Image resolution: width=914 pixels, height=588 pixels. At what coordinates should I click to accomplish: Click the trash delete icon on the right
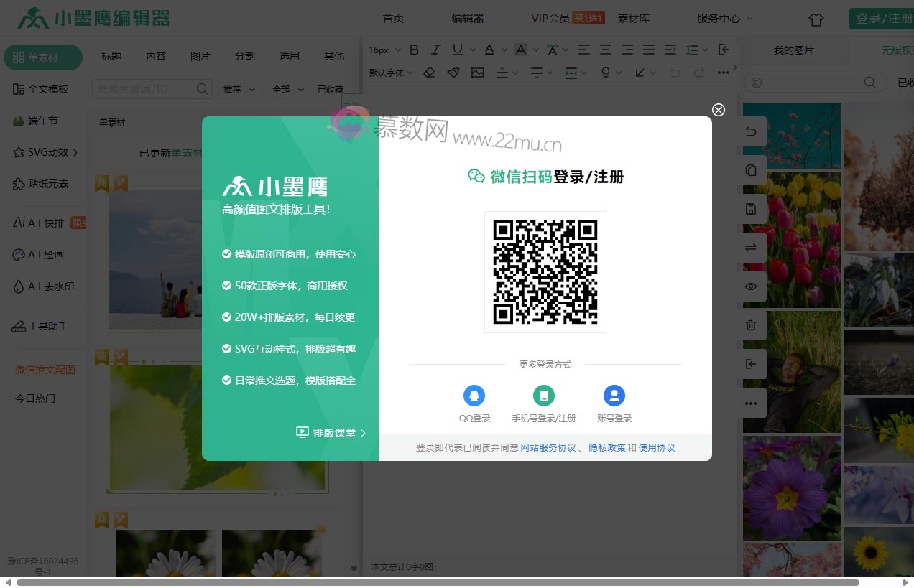(x=751, y=325)
